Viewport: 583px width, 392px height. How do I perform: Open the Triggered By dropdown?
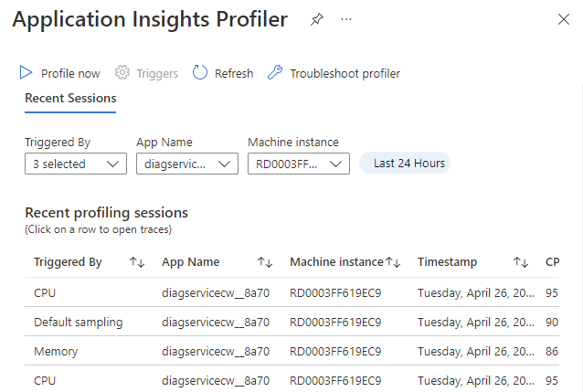pos(75,164)
